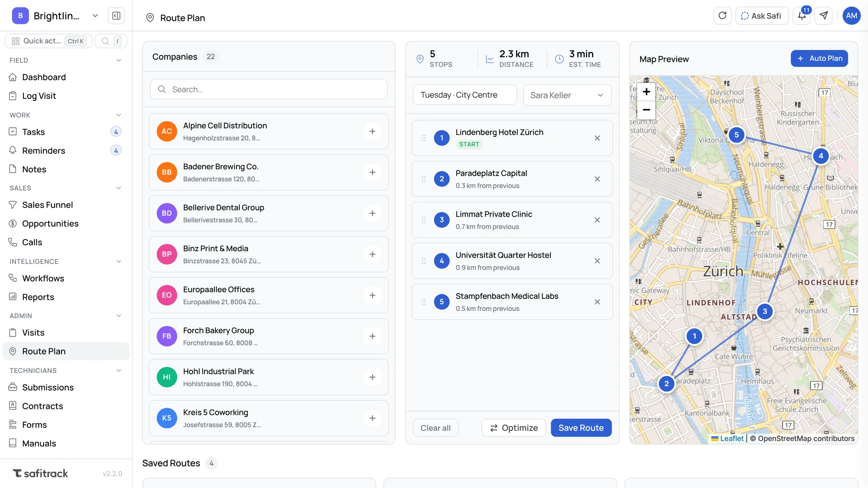The height and width of the screenshot is (488, 868).
Task: Click the Clear all button
Action: pos(435,428)
